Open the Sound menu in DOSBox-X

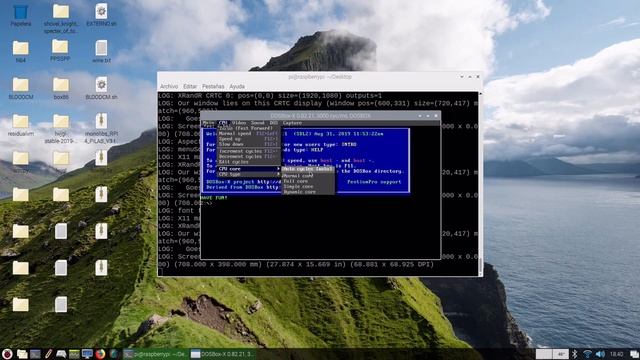pyautogui.click(x=258, y=123)
